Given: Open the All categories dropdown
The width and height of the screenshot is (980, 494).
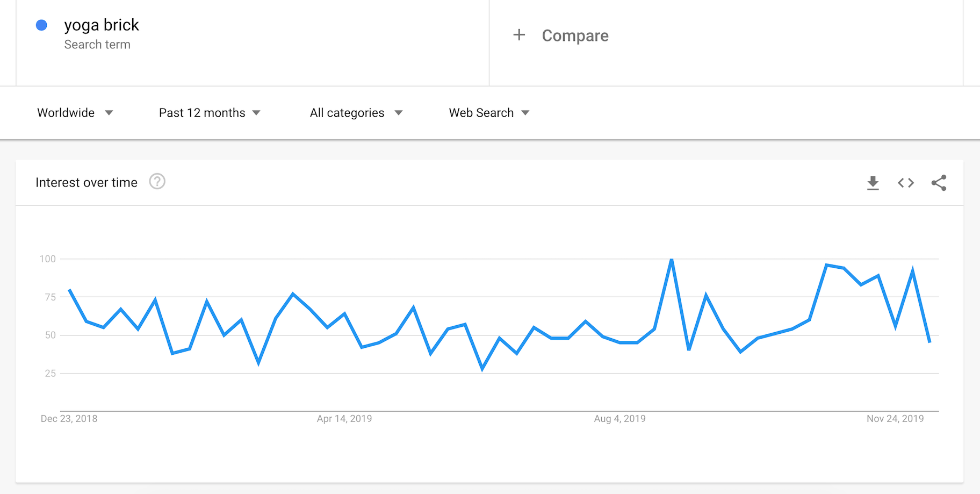Looking at the screenshot, I should pyautogui.click(x=356, y=113).
